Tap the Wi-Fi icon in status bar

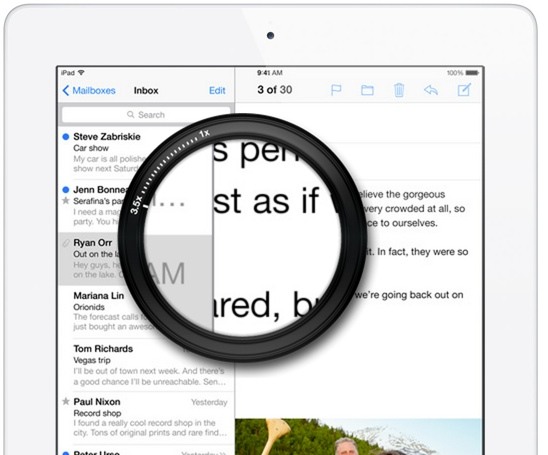click(x=81, y=73)
